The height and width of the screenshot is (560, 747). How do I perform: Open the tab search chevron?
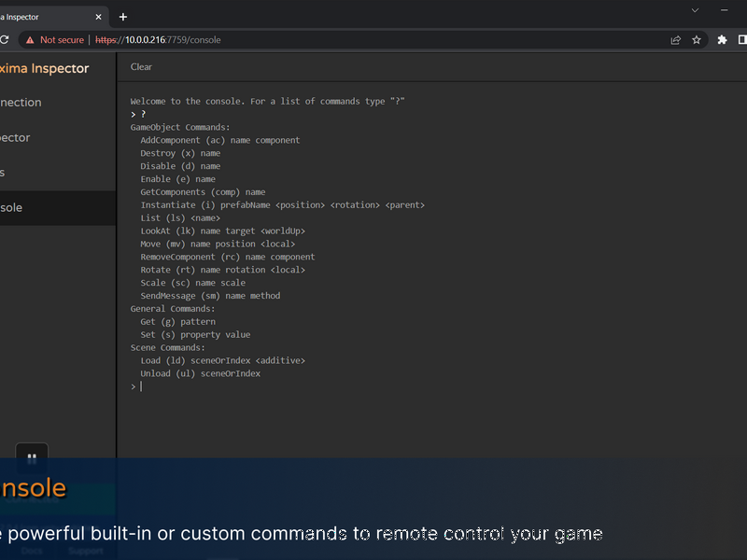point(695,10)
